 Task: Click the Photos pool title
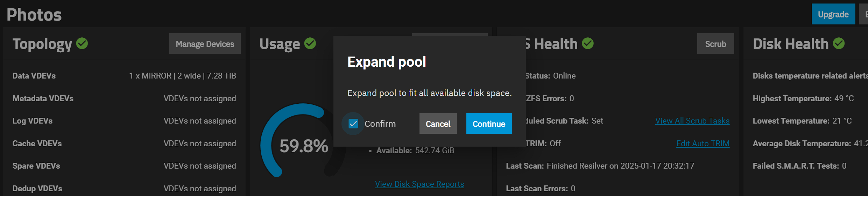click(34, 14)
